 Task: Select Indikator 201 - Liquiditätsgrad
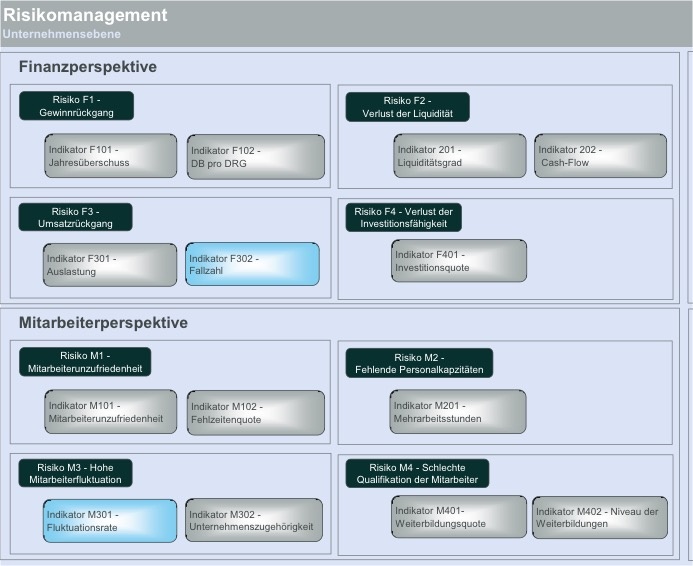tap(459, 156)
